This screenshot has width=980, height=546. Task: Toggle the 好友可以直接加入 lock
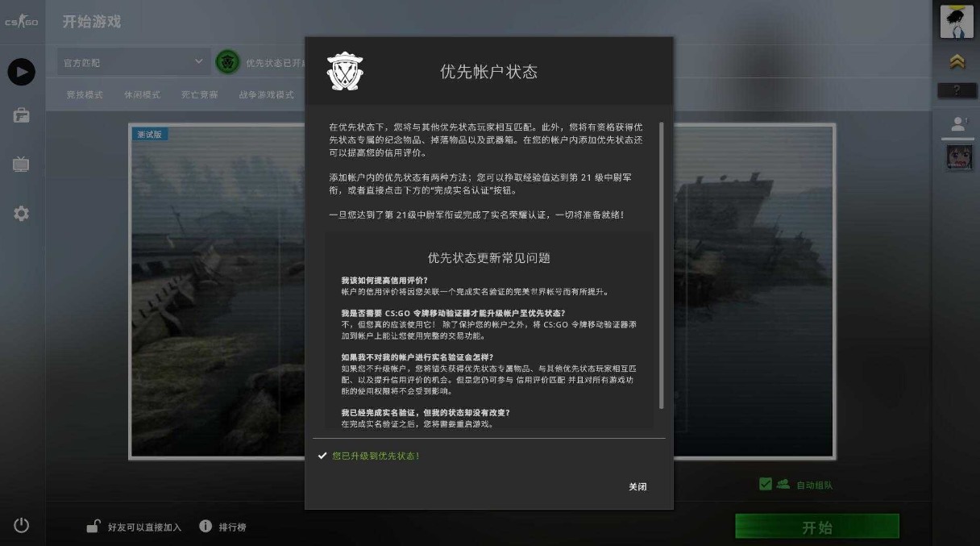coord(93,526)
